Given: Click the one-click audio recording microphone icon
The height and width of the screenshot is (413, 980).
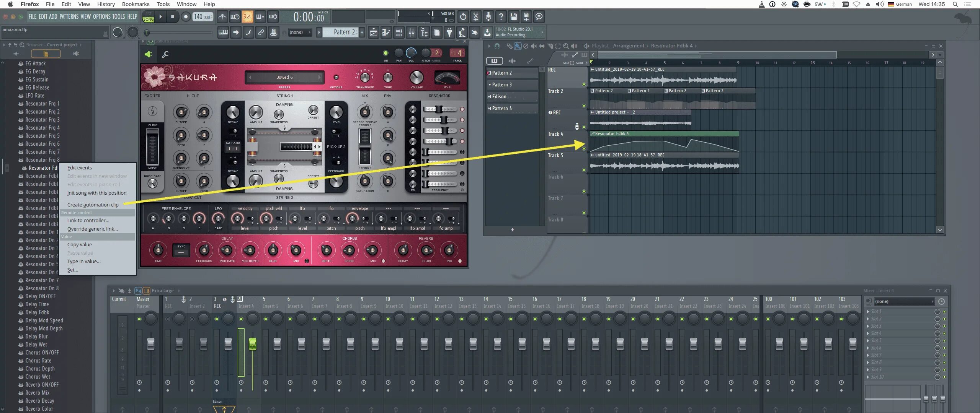Looking at the screenshot, I should 488,17.
